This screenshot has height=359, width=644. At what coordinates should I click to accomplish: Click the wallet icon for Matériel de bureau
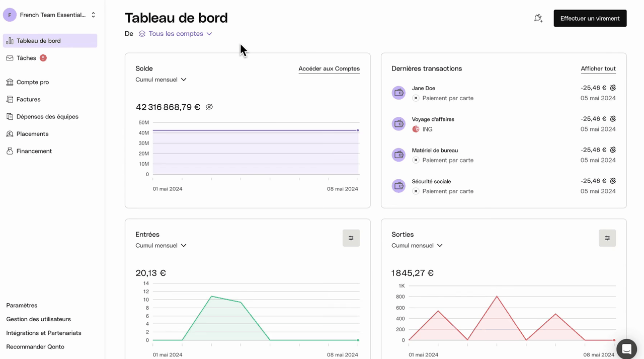pos(398,155)
